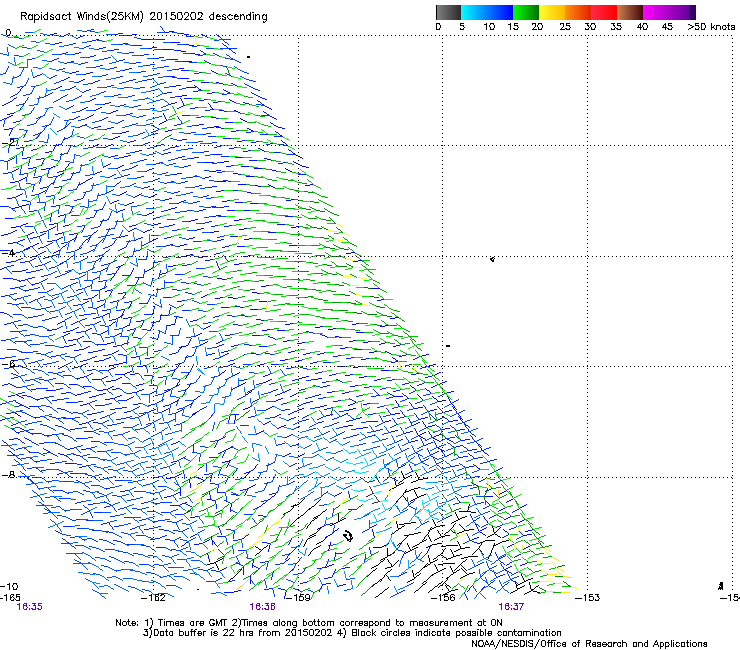Click the '0' latitude label at top left
This screenshot has height=650, width=740.
pos(8,33)
